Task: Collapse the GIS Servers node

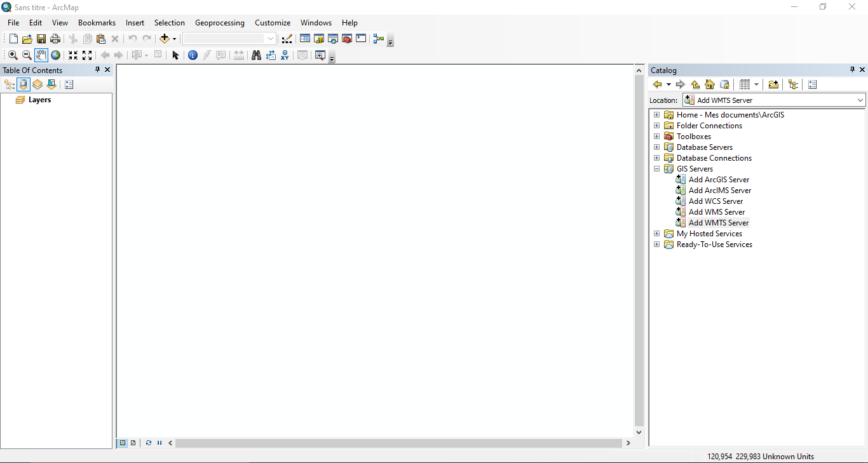Action: [656, 169]
